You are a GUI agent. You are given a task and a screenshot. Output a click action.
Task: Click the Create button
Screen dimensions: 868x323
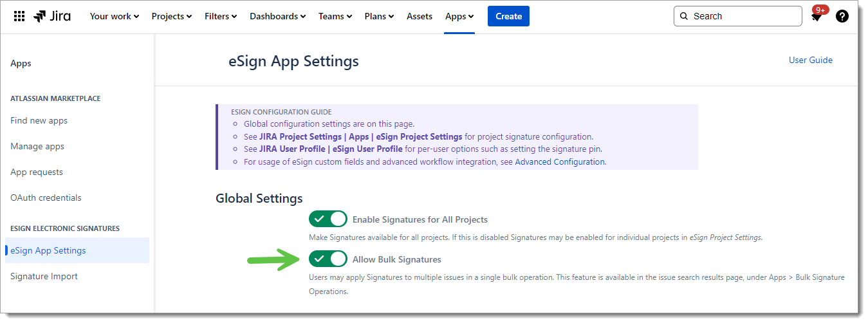click(508, 16)
